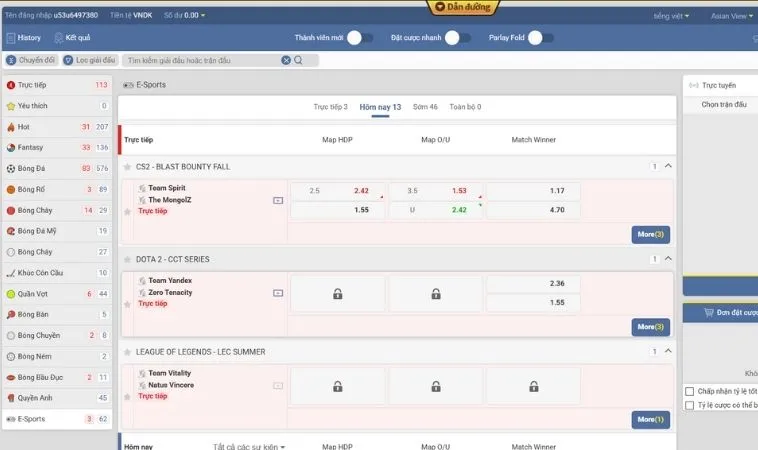This screenshot has height=450, width=758.
Task: Collapse the CS2 - BLAST BOUNTY FALL section
Action: pyautogui.click(x=668, y=167)
